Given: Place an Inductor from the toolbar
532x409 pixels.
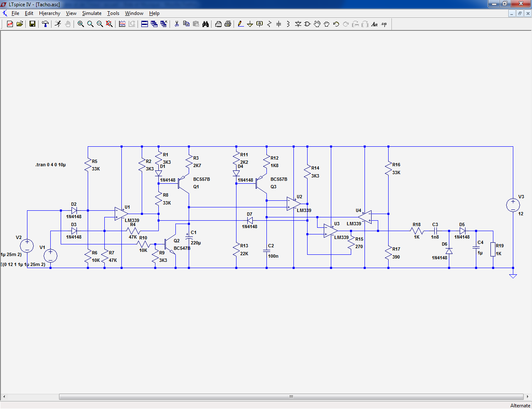Looking at the screenshot, I should 288,24.
